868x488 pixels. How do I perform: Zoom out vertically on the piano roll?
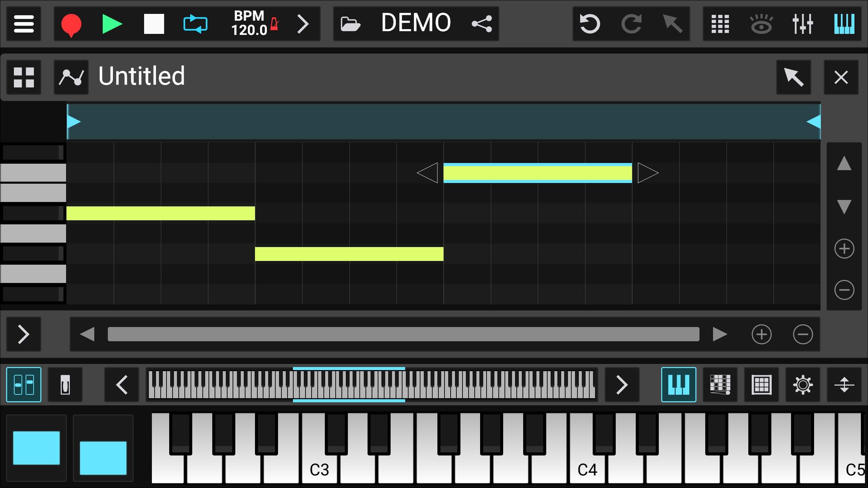tap(844, 290)
